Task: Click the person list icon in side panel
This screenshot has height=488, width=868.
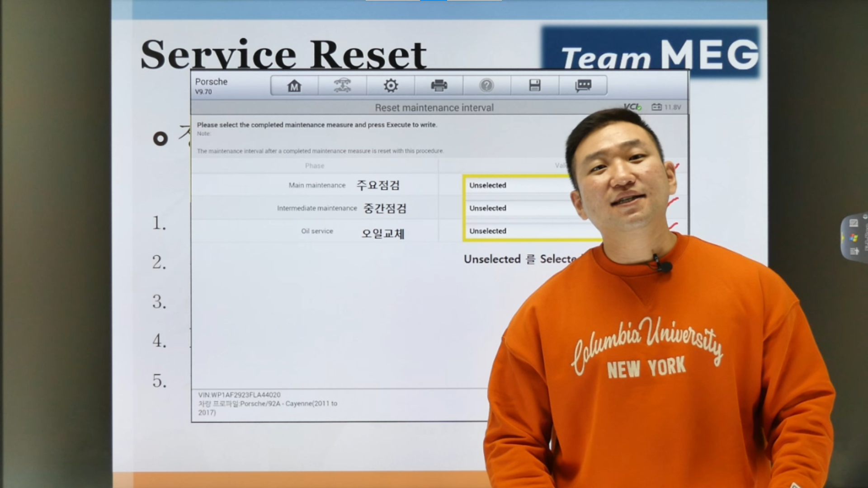Action: click(854, 251)
